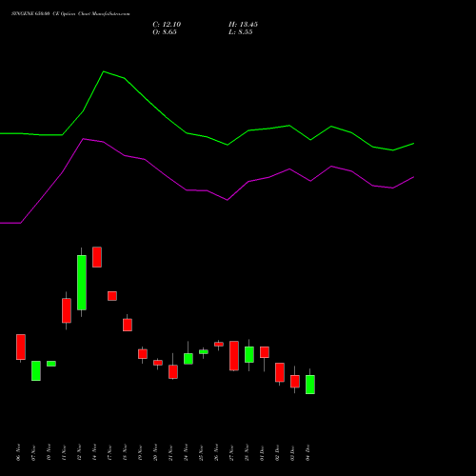Click the tall red candlestick for 27 Nov
The image size is (476, 476).
point(234,356)
